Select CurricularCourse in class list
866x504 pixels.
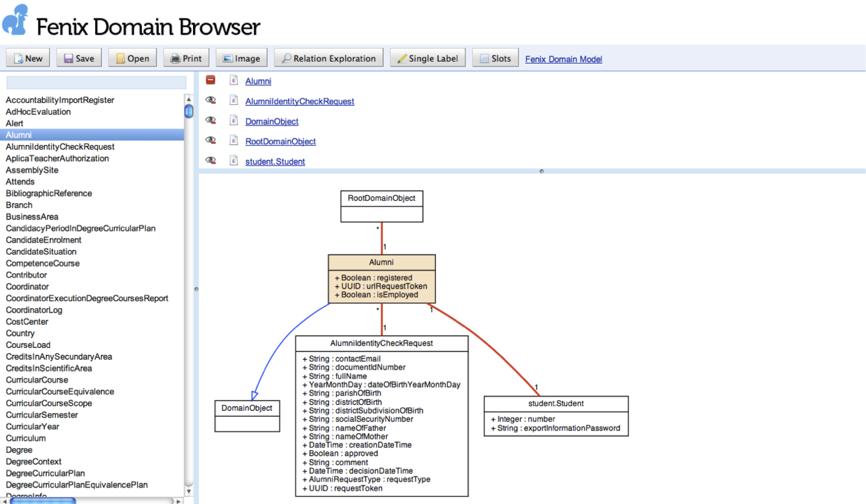click(37, 380)
